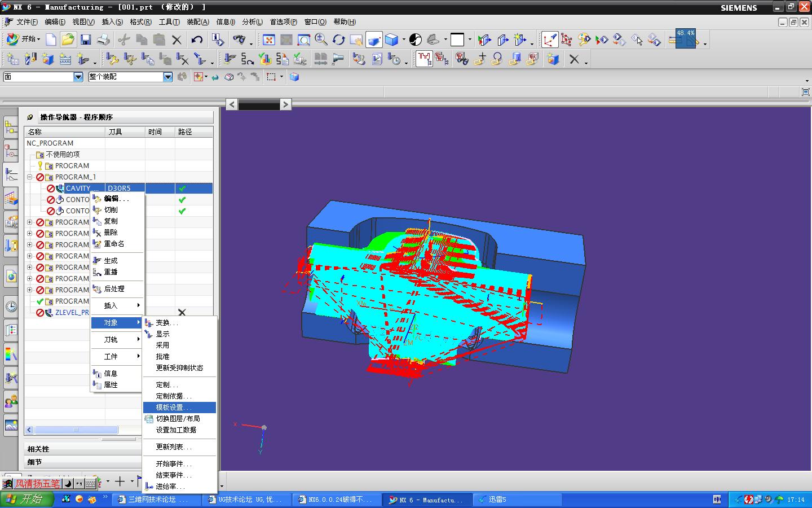
Task: Click the white background color swatch
Action: pyautogui.click(x=457, y=40)
